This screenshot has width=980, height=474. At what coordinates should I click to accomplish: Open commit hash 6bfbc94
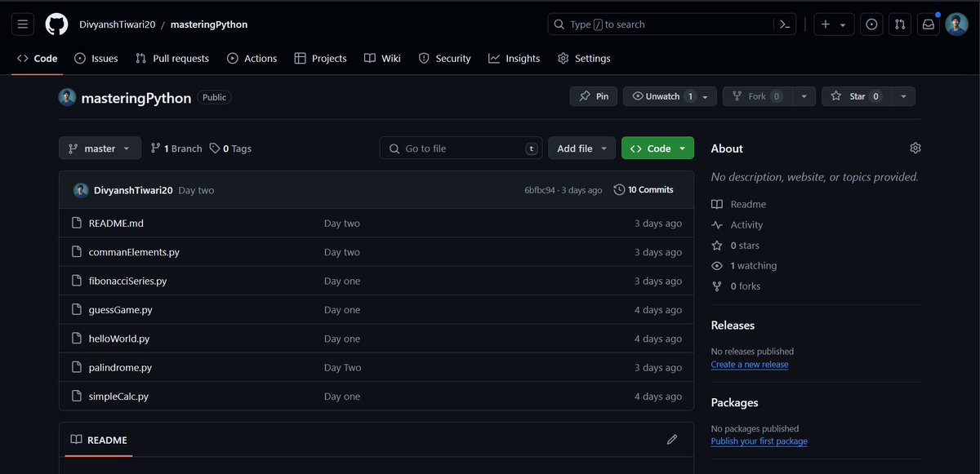[x=540, y=190]
